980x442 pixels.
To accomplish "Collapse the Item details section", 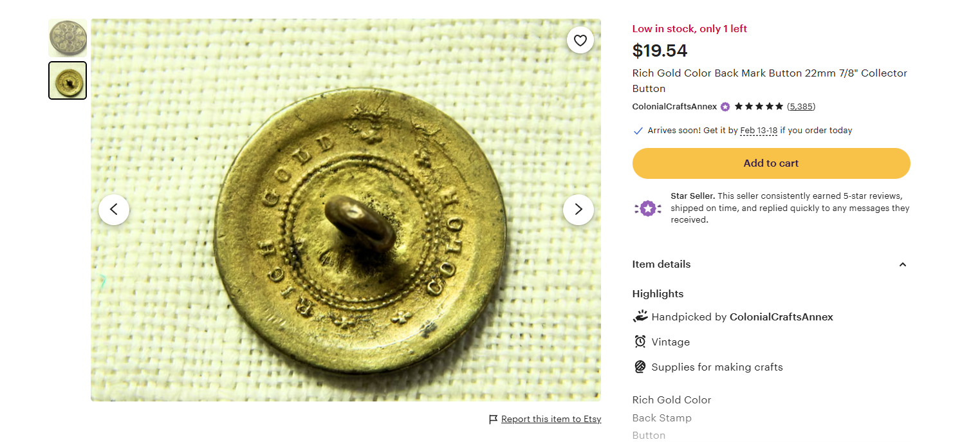I will pos(902,264).
